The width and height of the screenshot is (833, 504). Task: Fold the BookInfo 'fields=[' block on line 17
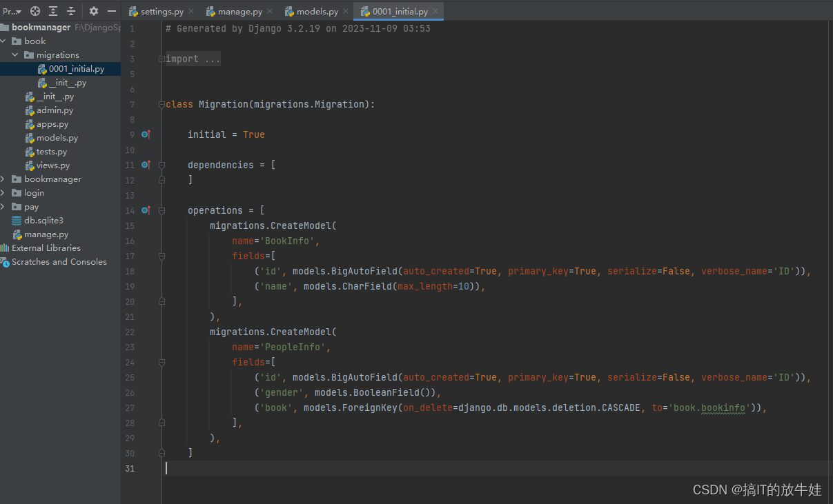pyautogui.click(x=161, y=256)
